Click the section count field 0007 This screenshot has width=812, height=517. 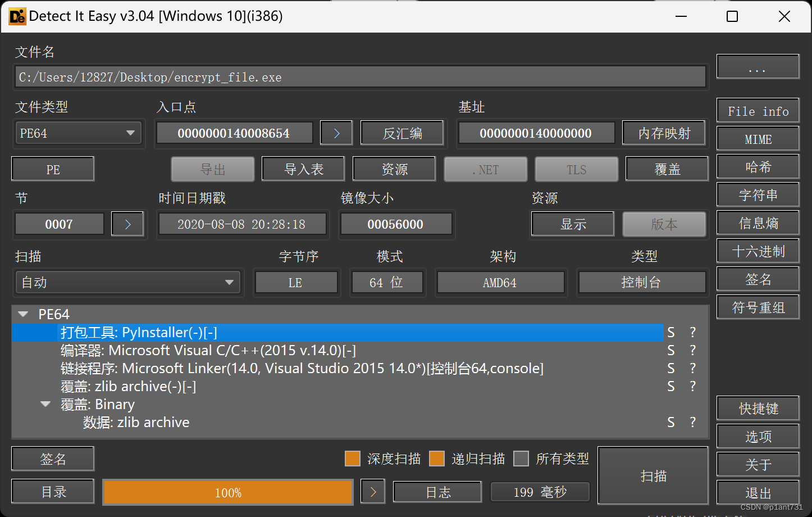click(59, 224)
